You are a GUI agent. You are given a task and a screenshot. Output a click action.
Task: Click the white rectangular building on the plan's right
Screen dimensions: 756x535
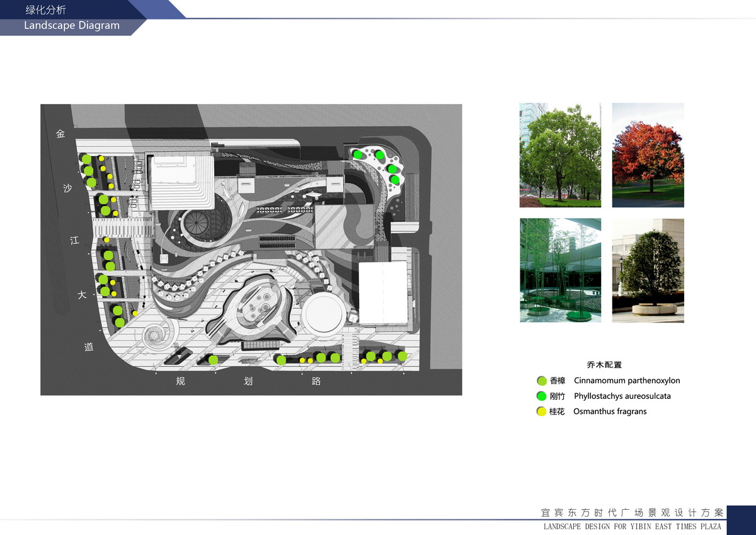(x=384, y=293)
